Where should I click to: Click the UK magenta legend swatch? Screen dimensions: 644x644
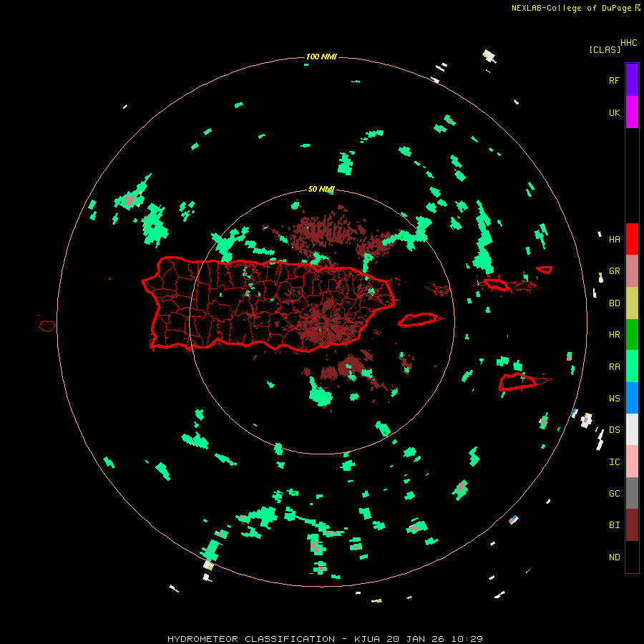(x=632, y=112)
